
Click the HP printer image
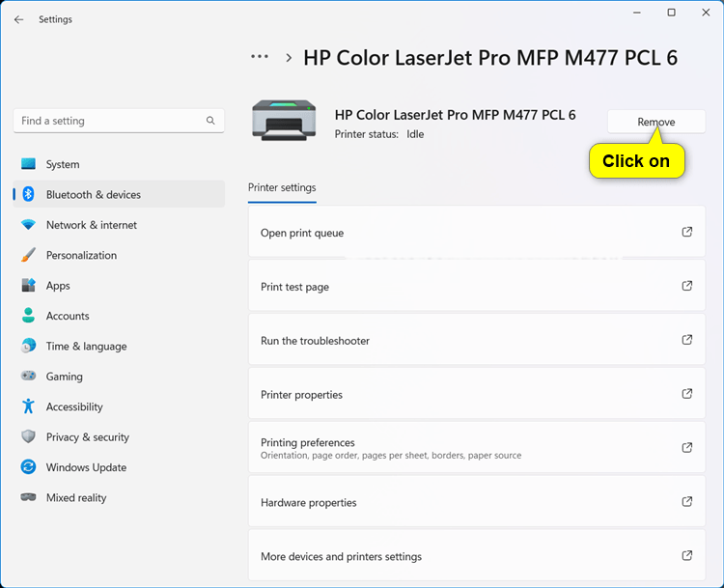[x=284, y=120]
